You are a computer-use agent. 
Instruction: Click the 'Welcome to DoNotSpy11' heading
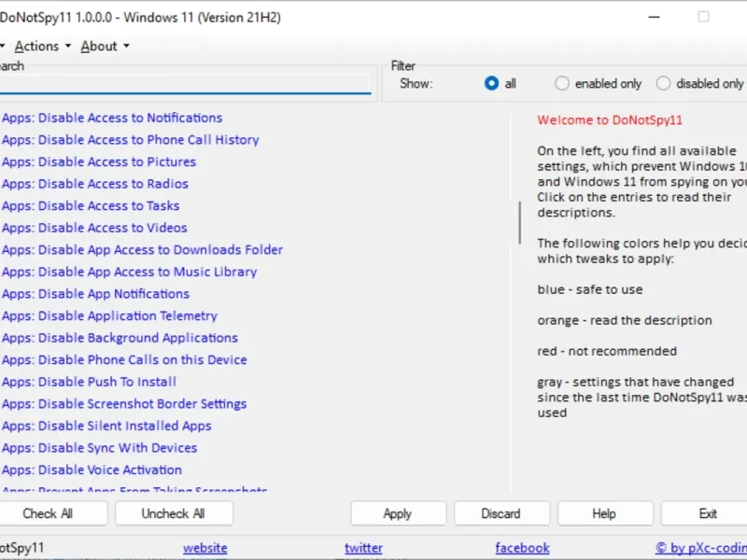610,120
